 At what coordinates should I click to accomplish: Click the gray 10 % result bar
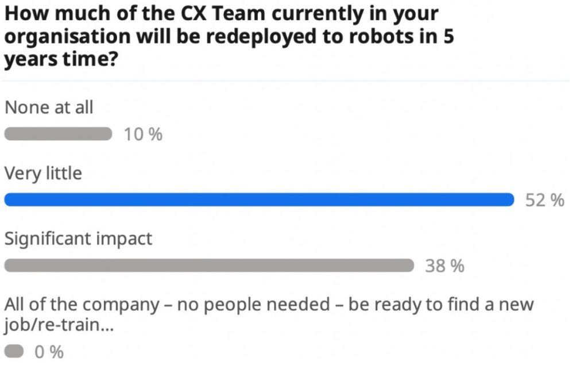(58, 134)
